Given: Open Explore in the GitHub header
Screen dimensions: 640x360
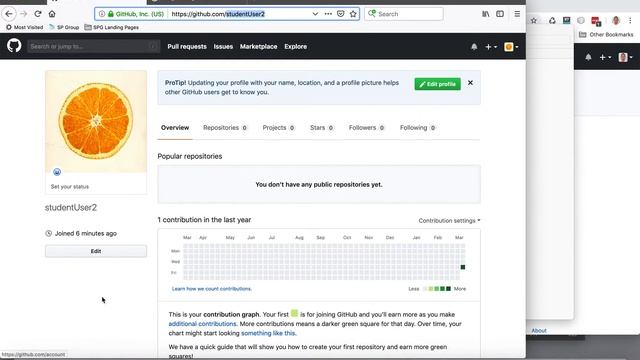Looking at the screenshot, I should pos(296,47).
